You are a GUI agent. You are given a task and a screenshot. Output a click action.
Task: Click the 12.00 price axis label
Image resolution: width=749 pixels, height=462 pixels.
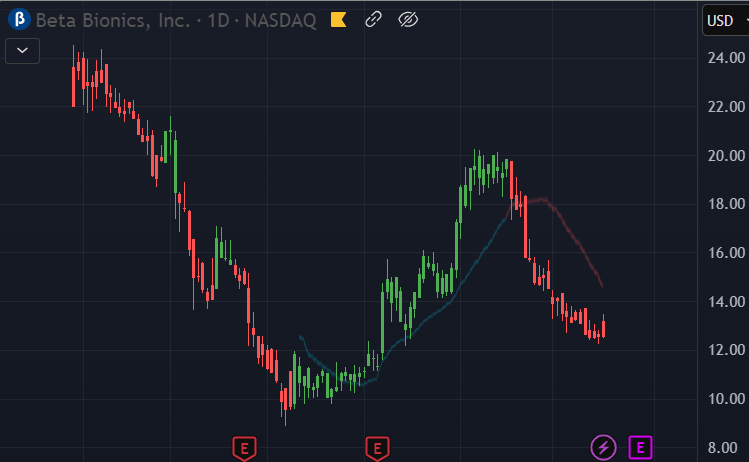[x=726, y=350]
